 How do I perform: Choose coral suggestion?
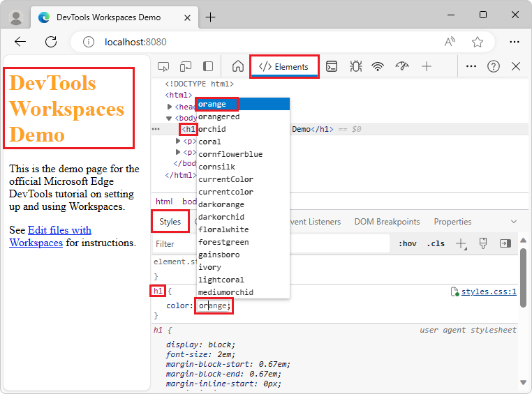pyautogui.click(x=243, y=142)
